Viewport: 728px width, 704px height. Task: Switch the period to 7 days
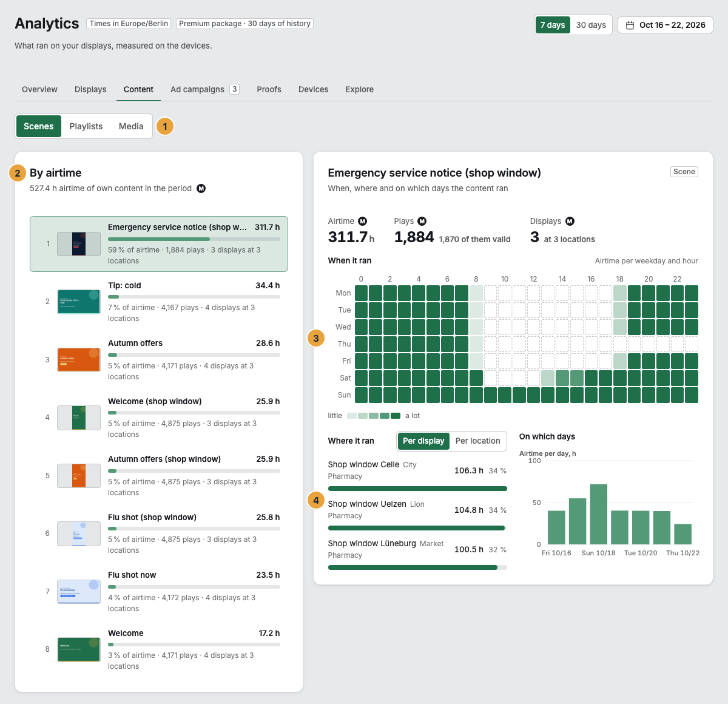coord(553,25)
